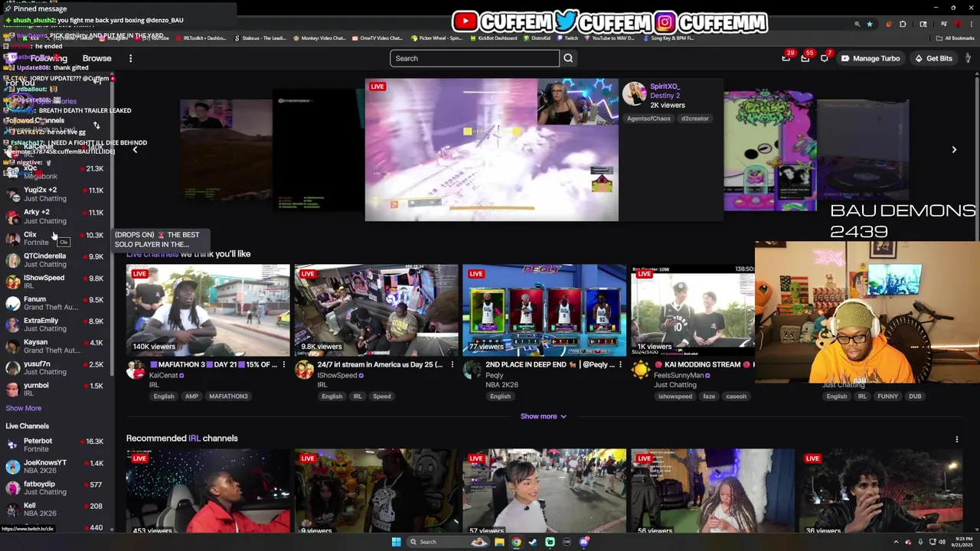Image resolution: width=980 pixels, height=551 pixels.
Task: Open the three-dot menu next to Browse
Action: pos(130,58)
